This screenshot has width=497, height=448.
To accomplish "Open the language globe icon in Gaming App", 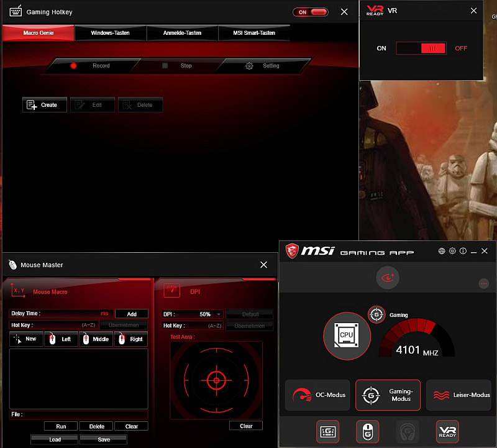I will pos(442,251).
